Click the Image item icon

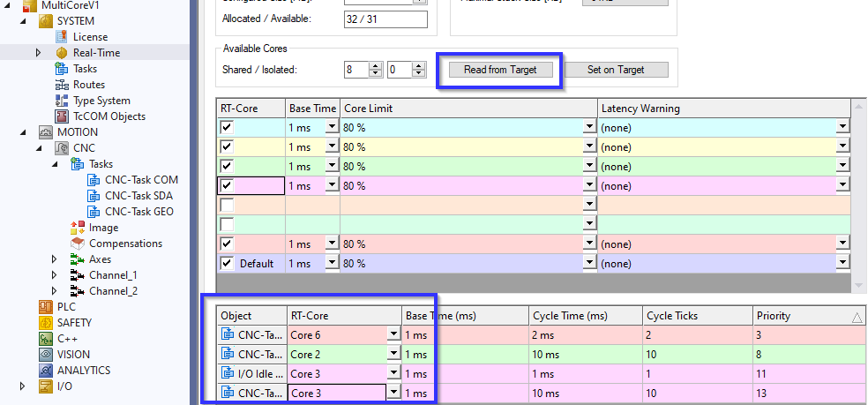(x=78, y=228)
